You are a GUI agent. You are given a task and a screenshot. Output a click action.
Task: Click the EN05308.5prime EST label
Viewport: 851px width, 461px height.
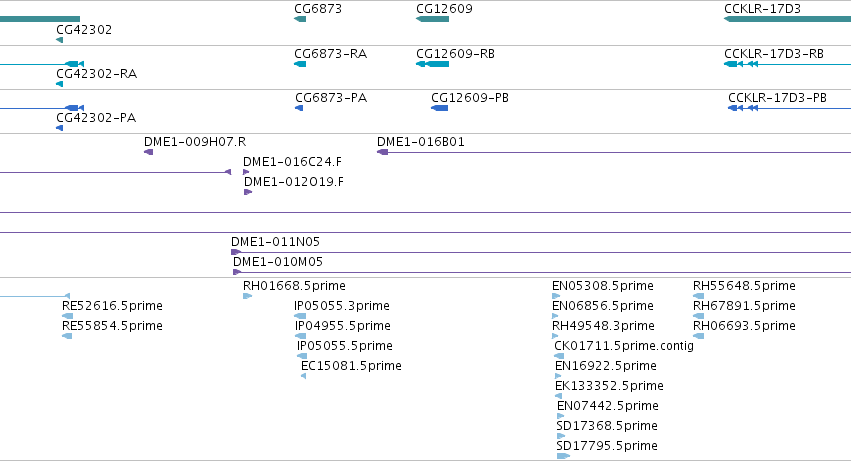click(x=602, y=286)
